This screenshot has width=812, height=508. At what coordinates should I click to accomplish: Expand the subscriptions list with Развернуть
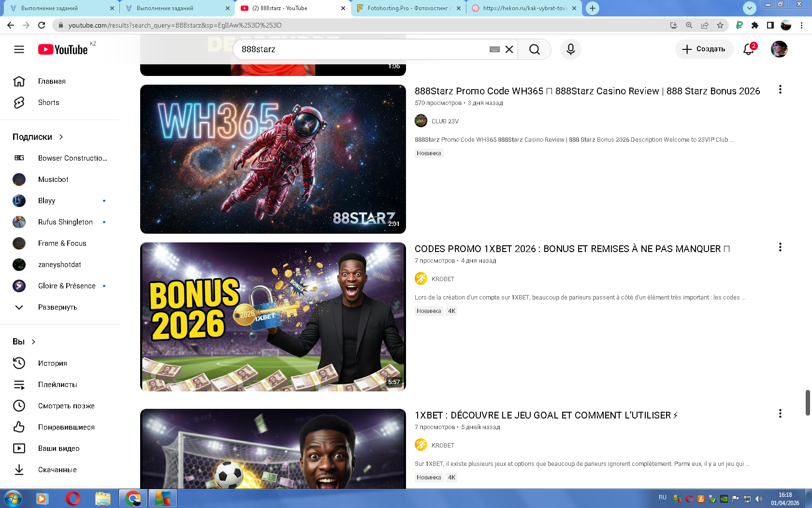[x=58, y=307]
